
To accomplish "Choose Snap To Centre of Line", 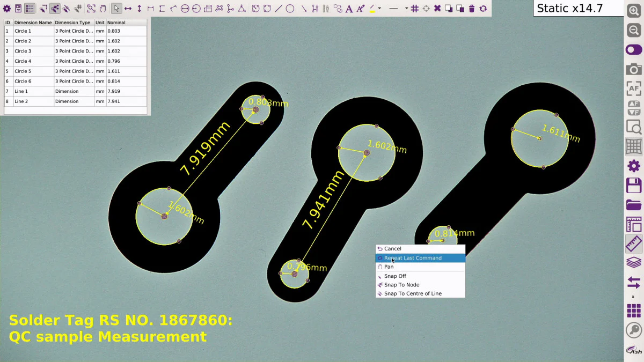I will click(x=420, y=293).
